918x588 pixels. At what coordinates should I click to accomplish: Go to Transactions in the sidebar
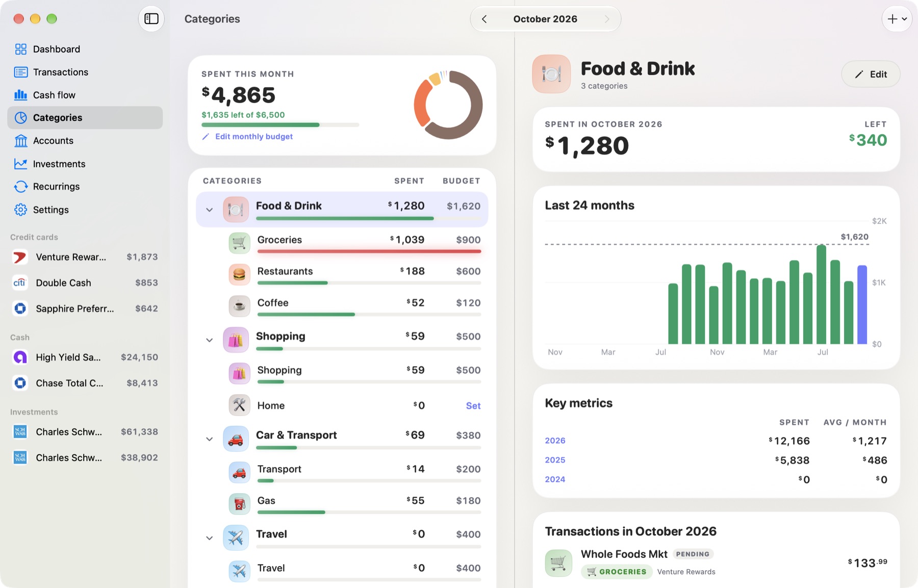(x=85, y=72)
